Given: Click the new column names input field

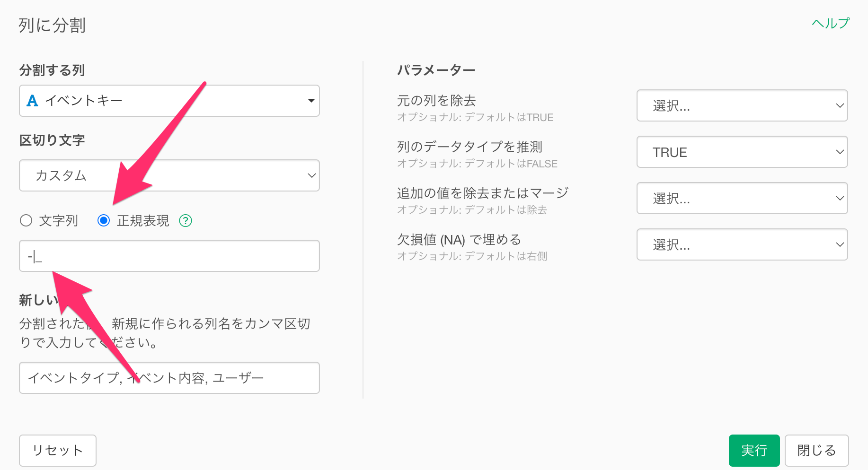Looking at the screenshot, I should pos(169,378).
